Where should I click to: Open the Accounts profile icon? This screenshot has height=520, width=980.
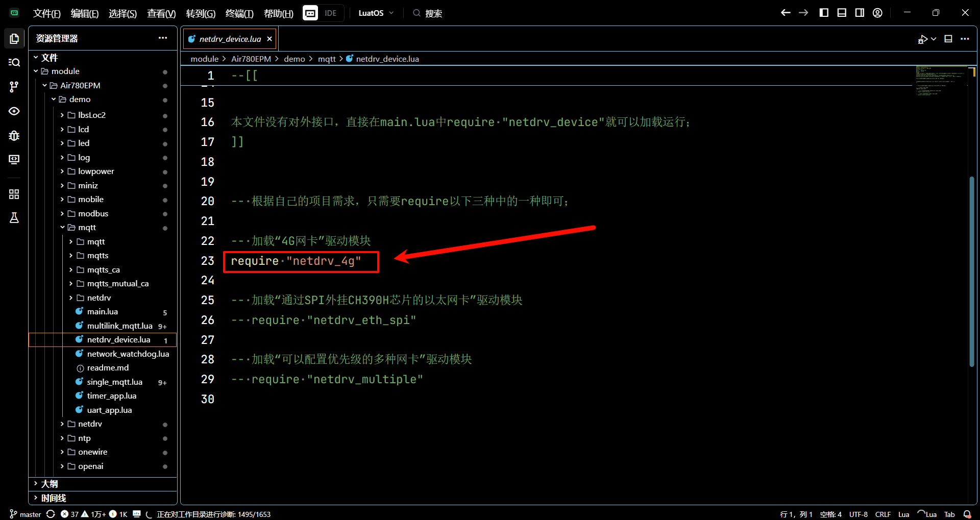877,13
